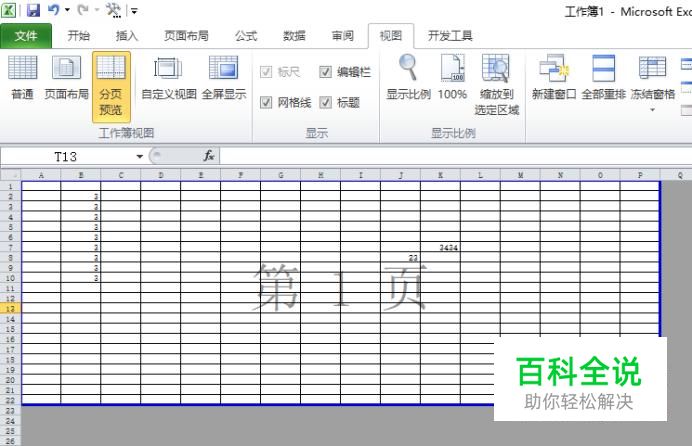Click in the formula bar input
The width and height of the screenshot is (692, 446).
455,156
